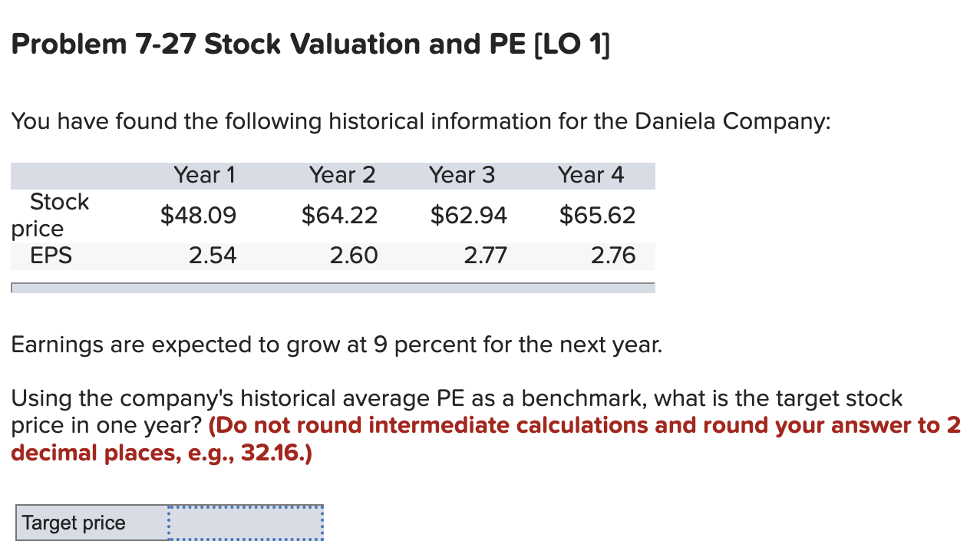Viewport: 980px width, 551px height.
Task: Select the Year 4 column header
Action: (592, 175)
